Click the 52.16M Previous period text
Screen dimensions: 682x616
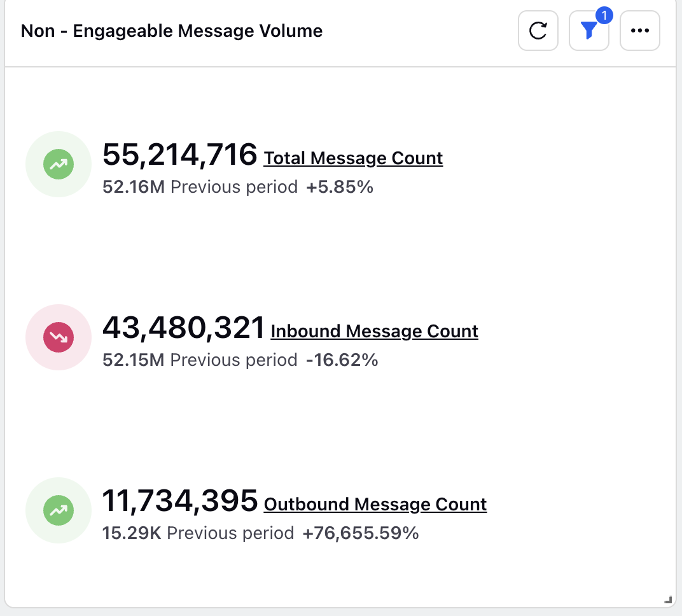click(200, 187)
